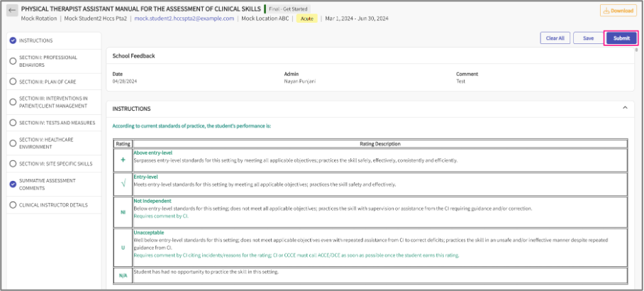Click the Clear All button
This screenshot has height=291, width=644.
coord(553,38)
